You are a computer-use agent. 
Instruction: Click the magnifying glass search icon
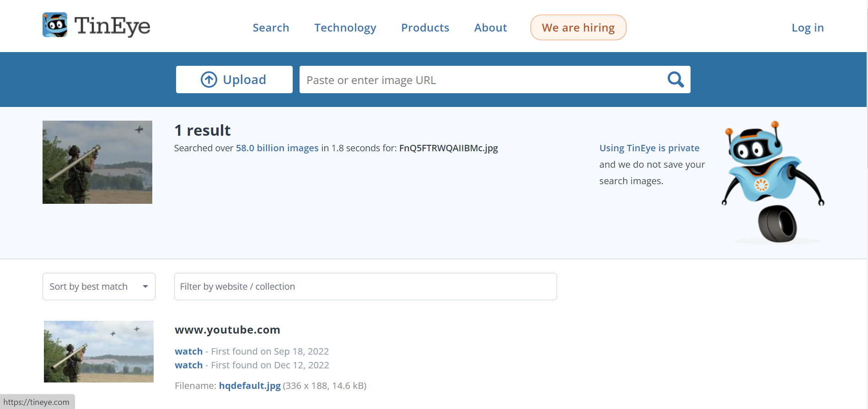675,80
